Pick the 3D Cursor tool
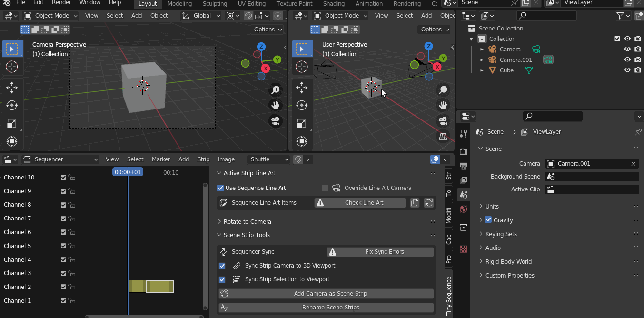 12,67
